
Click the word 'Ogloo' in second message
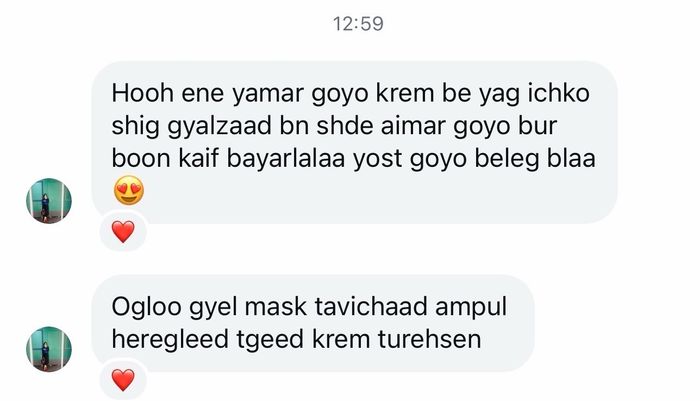(x=147, y=308)
